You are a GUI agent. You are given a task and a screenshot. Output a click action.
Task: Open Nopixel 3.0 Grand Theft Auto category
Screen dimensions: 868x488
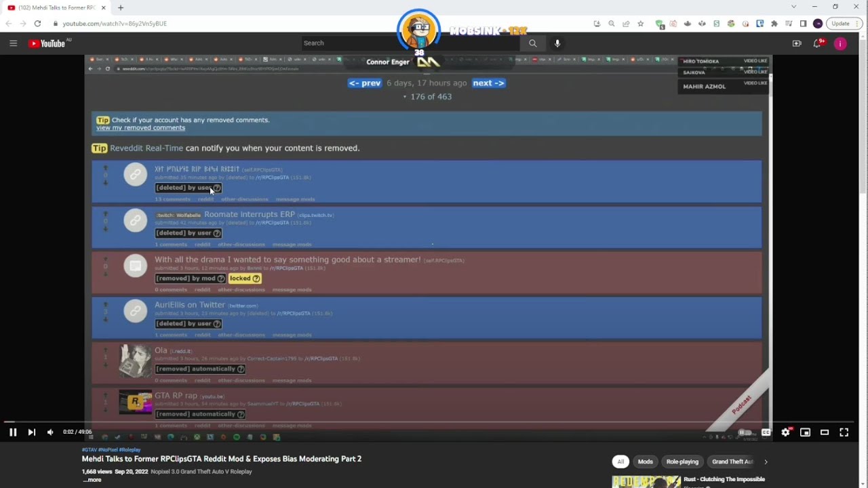tap(201, 472)
